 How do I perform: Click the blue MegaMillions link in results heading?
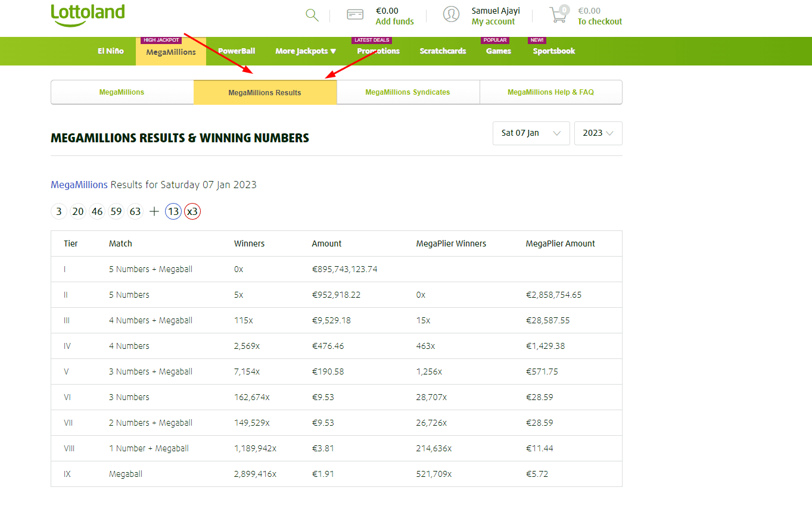click(x=79, y=185)
